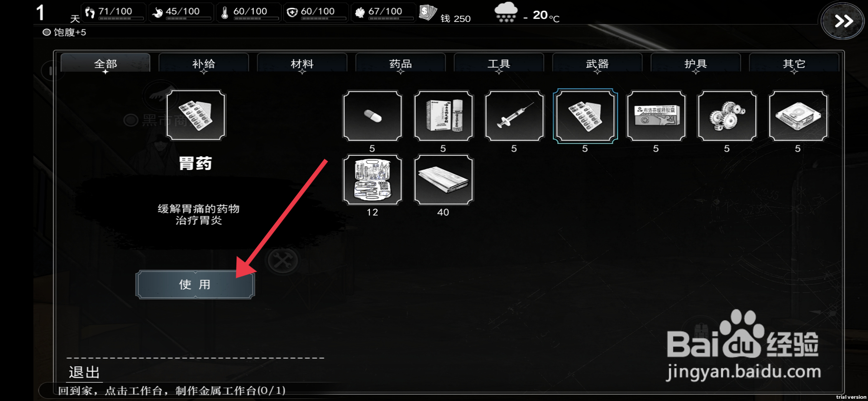The height and width of the screenshot is (401, 868).
Task: Click the large stomach medicine preview image
Action: coord(196,115)
